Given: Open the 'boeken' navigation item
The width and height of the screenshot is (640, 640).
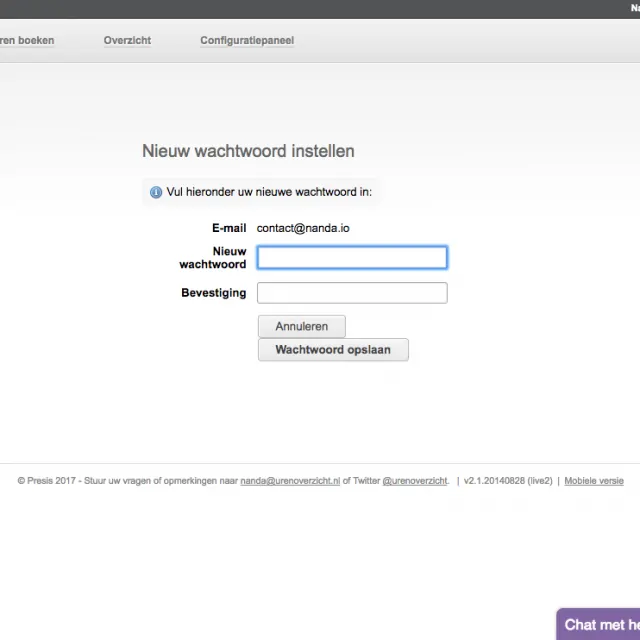Looking at the screenshot, I should [x=27, y=40].
